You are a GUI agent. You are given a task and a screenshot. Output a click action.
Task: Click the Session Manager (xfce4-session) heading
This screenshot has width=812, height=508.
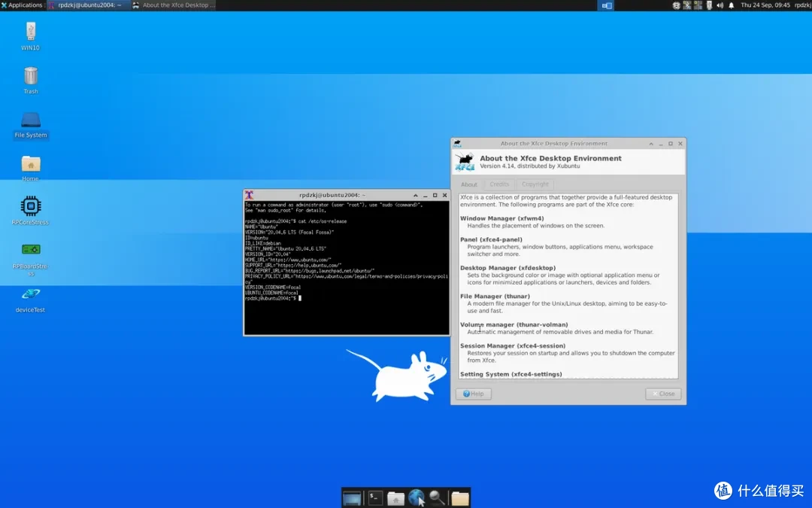point(513,346)
